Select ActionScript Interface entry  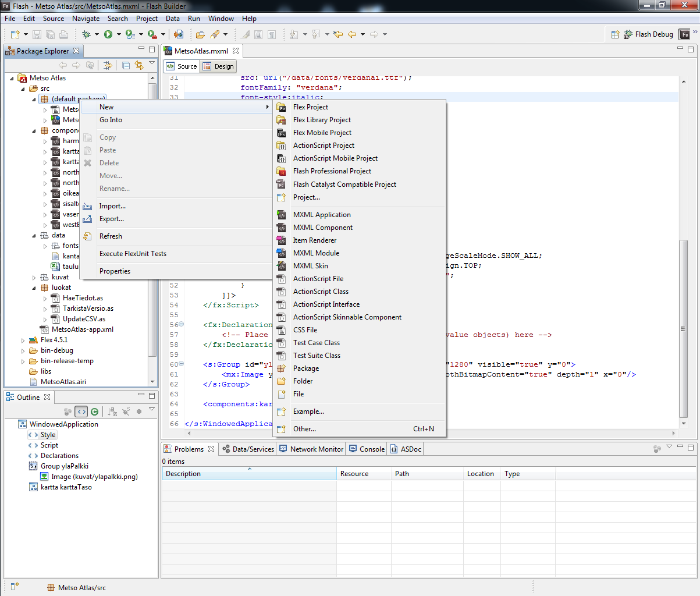359,304
